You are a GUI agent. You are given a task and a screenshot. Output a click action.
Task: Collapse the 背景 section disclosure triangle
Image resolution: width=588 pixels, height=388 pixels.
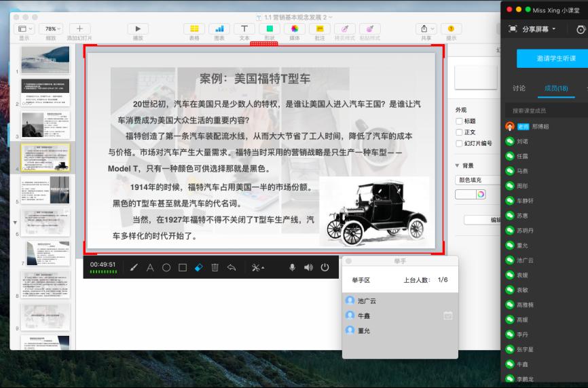point(458,166)
